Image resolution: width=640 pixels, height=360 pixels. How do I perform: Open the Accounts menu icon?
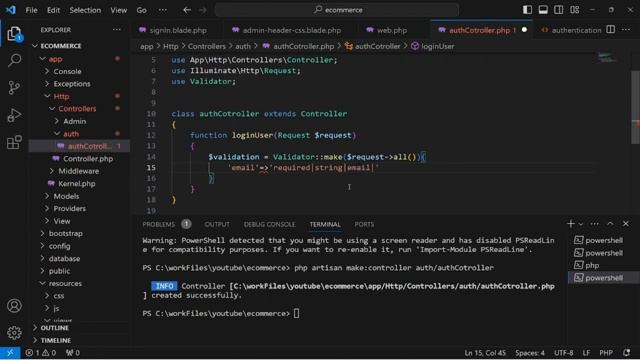[x=14, y=306]
